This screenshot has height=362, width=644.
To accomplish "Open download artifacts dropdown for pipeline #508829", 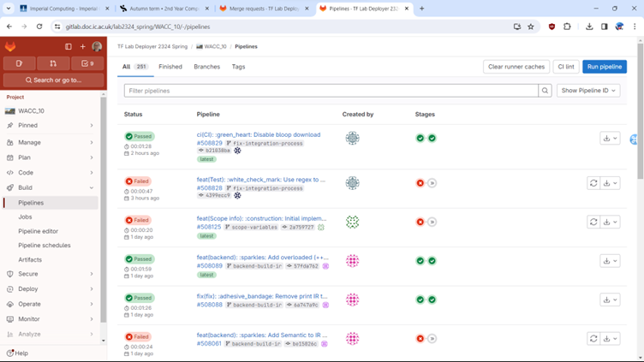I will coord(610,138).
